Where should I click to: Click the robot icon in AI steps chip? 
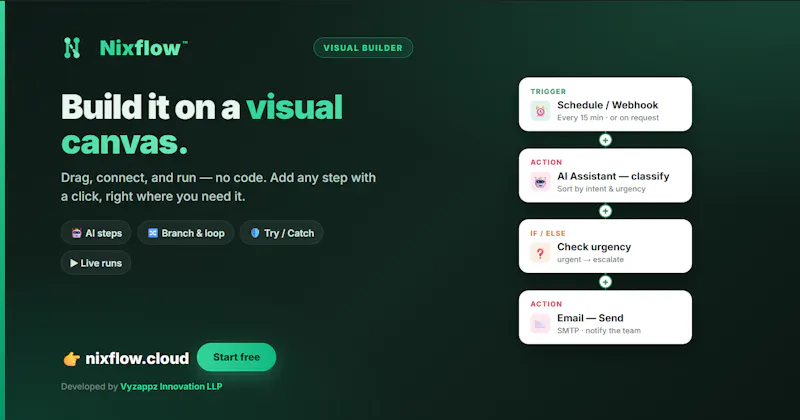[77, 233]
